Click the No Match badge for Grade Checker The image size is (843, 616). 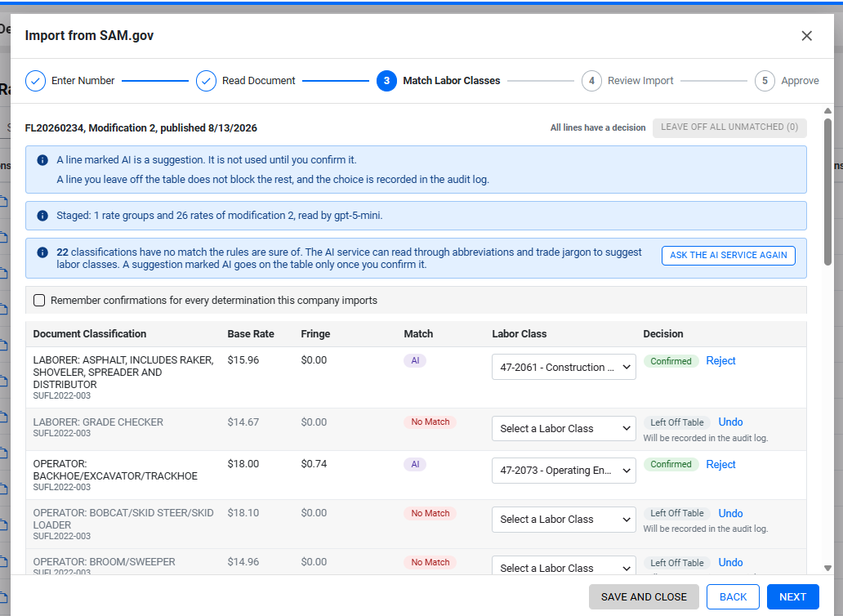430,422
